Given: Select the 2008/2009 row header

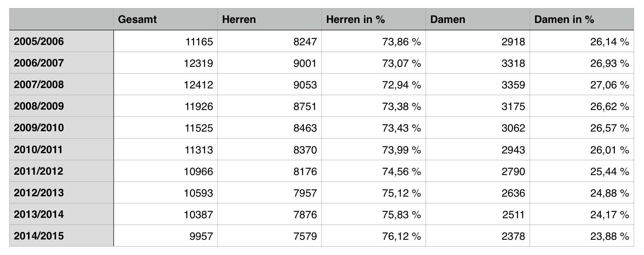Looking at the screenshot, I should click(x=62, y=106).
